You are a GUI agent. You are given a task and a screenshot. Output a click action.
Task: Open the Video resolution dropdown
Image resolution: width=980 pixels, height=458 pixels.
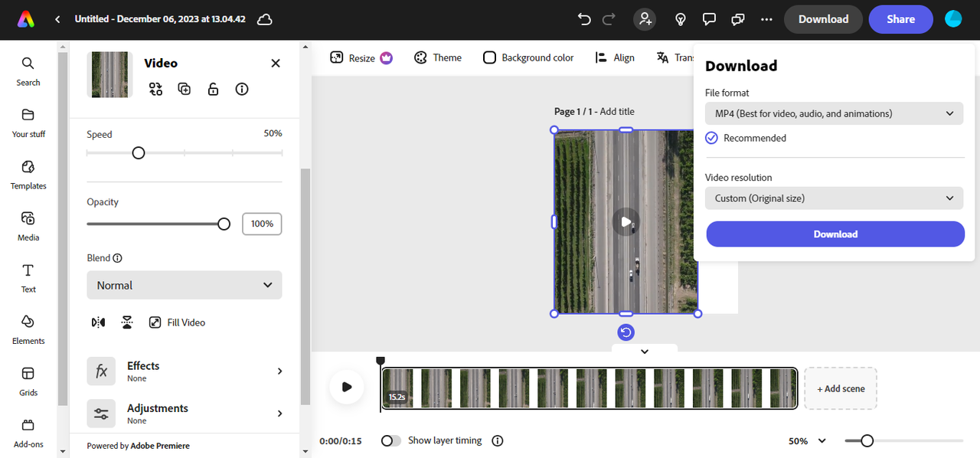(x=834, y=198)
